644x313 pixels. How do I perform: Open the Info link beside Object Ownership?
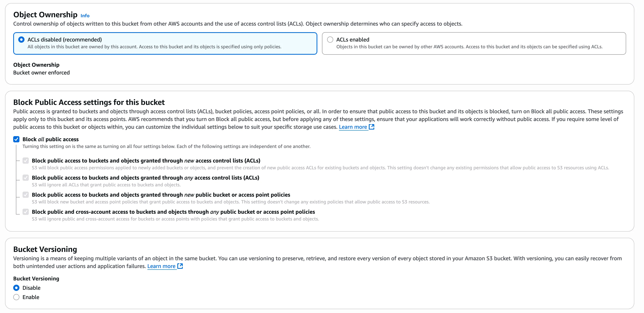tap(85, 16)
